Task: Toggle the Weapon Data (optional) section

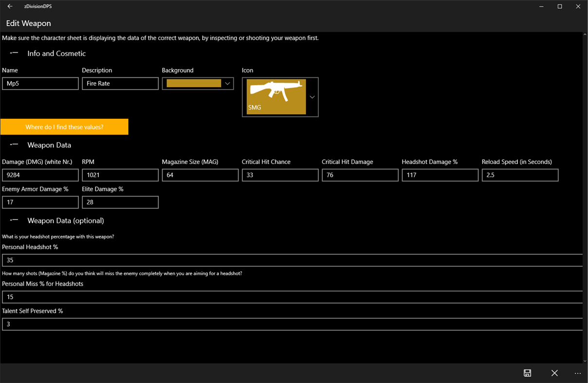Action: coord(14,220)
